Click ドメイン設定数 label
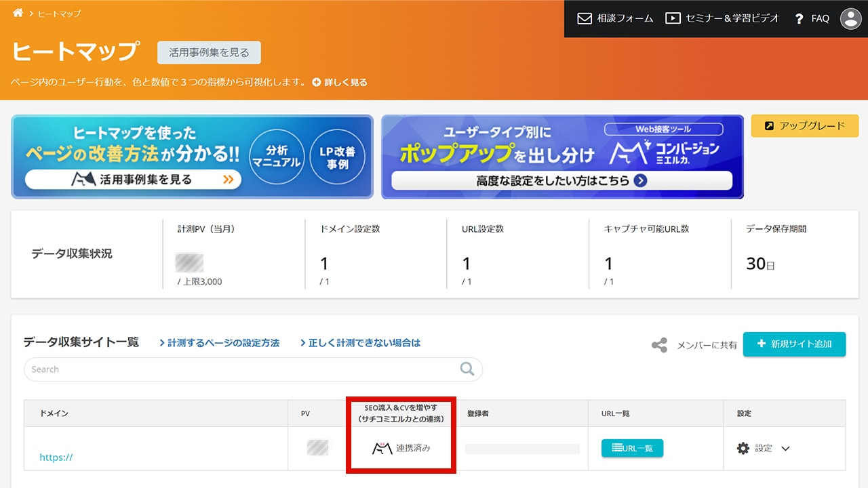 pyautogui.click(x=350, y=229)
